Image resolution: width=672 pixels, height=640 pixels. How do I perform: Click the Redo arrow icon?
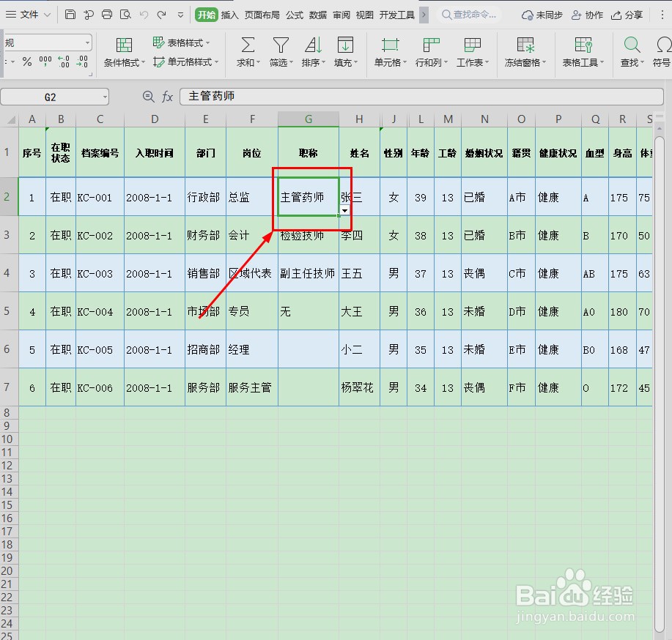[161, 15]
